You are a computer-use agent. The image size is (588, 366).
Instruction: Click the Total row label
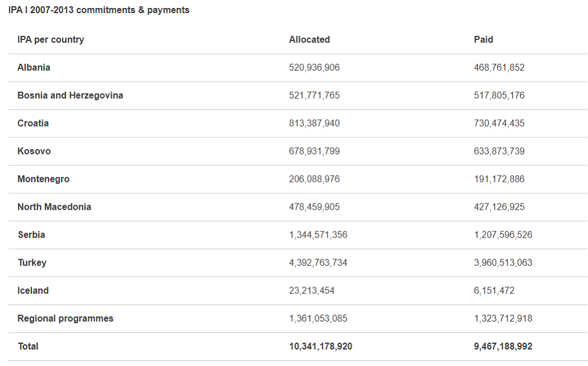(x=28, y=347)
